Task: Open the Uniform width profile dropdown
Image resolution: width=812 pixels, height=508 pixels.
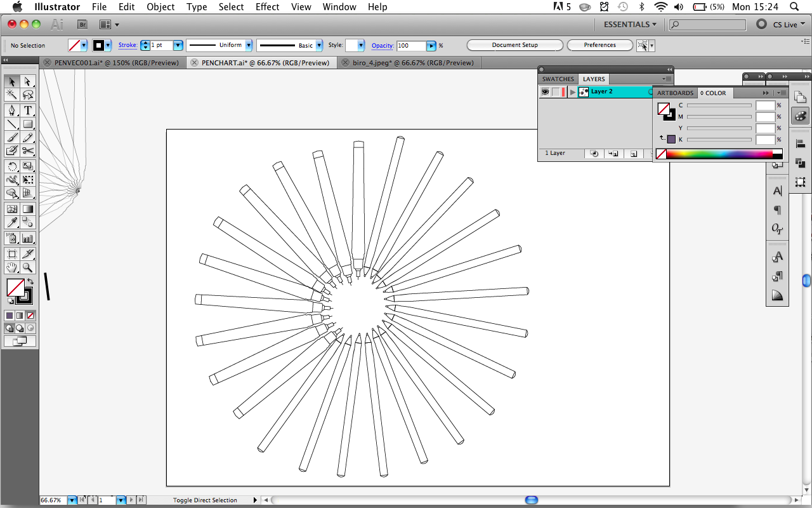Action: 248,45
